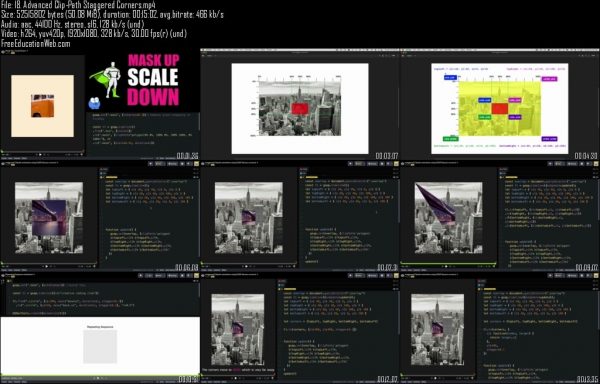Click the red square in yellow overlay frame

499,109
